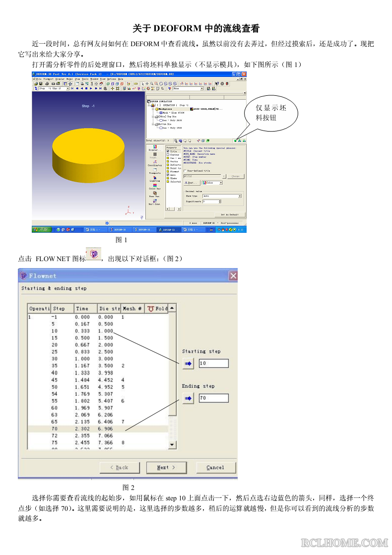This screenshot has width=392, height=555.
Task: Toggle the Title property checkbox
Action: [168, 151]
